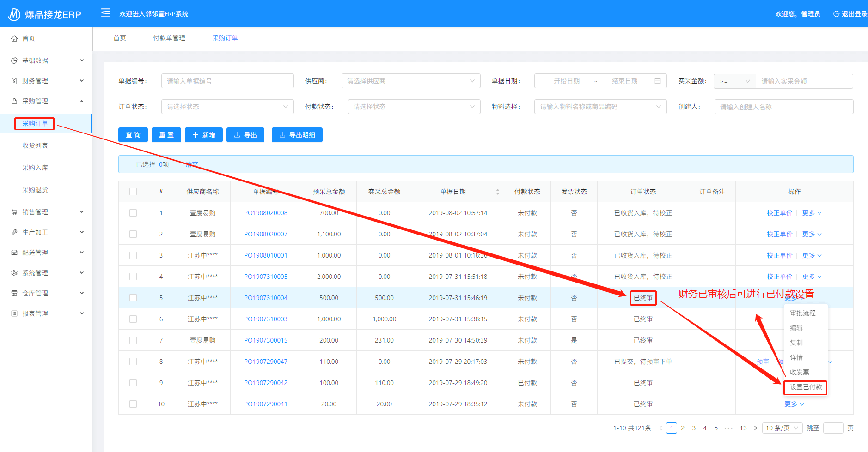Choose 收发票 from the dropdown menu

799,372
